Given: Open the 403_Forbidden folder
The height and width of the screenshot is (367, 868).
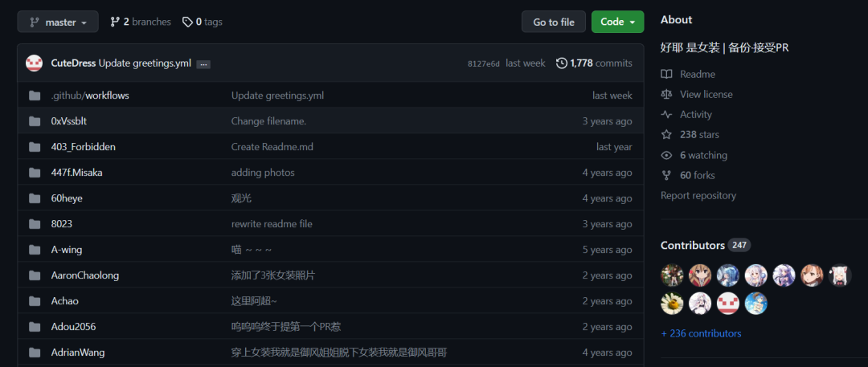Looking at the screenshot, I should (x=83, y=147).
